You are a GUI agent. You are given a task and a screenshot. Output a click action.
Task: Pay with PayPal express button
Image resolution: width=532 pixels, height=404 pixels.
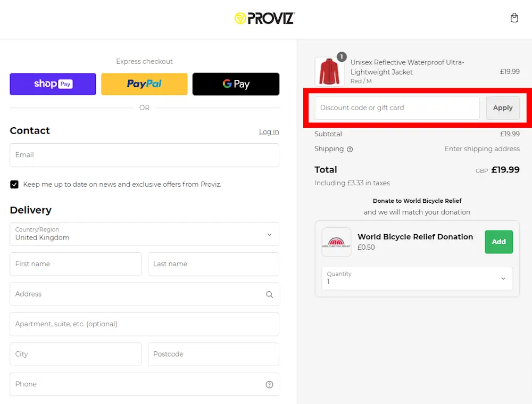click(144, 84)
